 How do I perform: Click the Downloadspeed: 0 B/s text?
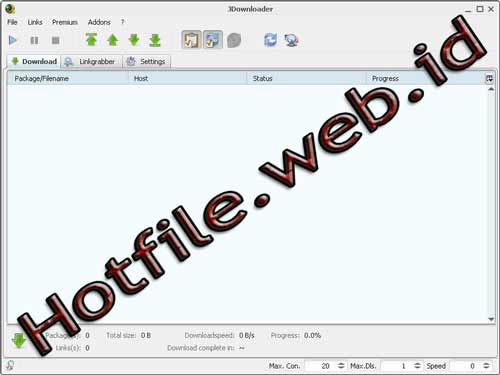(x=220, y=335)
